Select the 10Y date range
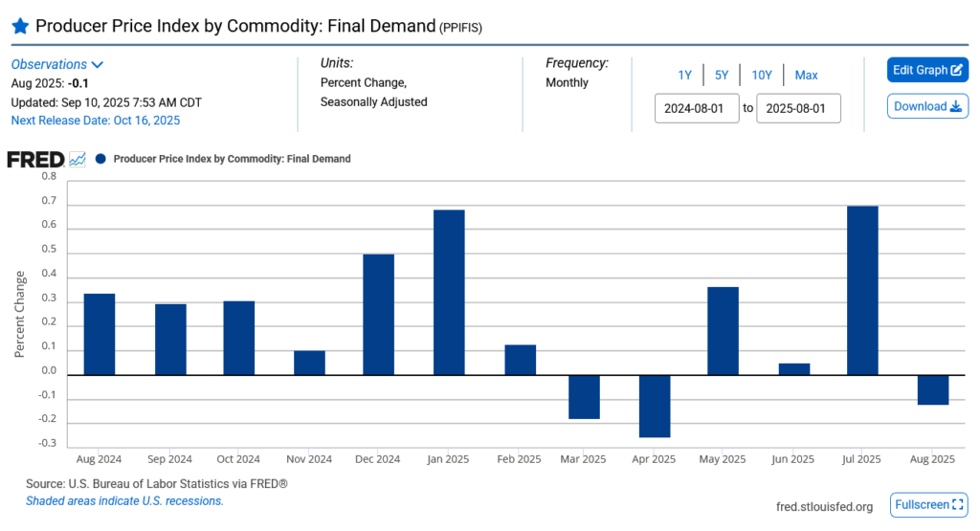Screen dimensions: 980x531 [x=762, y=76]
